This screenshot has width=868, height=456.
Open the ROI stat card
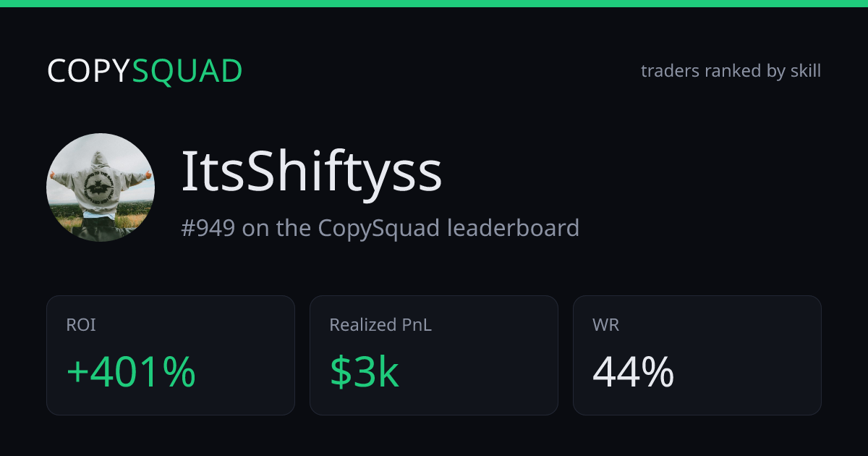(x=171, y=355)
